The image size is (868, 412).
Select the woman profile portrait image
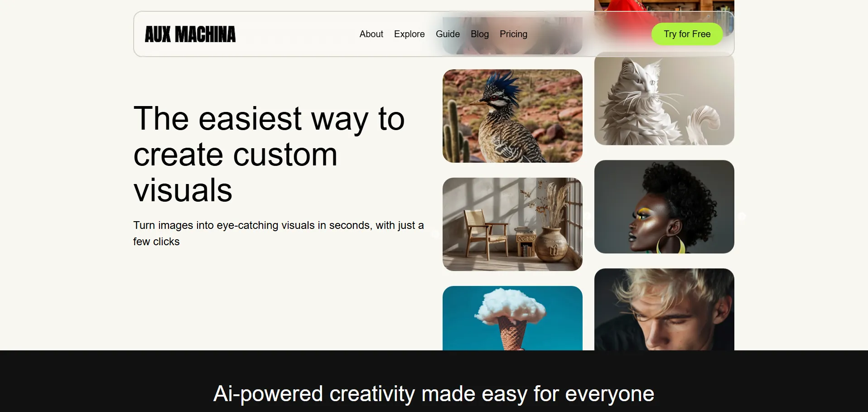point(664,207)
